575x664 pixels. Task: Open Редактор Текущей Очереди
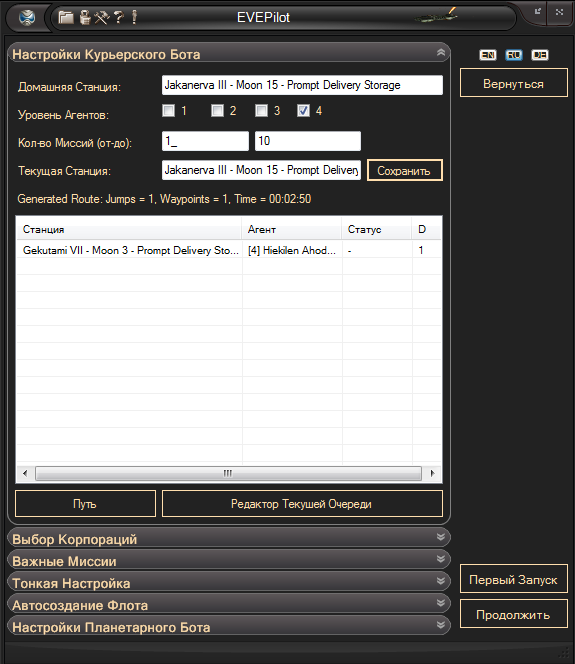click(302, 504)
